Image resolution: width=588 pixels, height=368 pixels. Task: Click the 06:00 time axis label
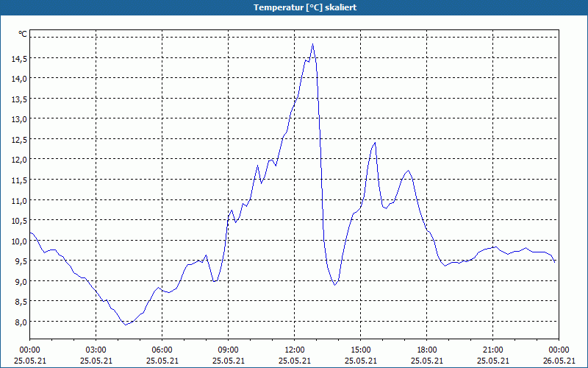(162, 350)
